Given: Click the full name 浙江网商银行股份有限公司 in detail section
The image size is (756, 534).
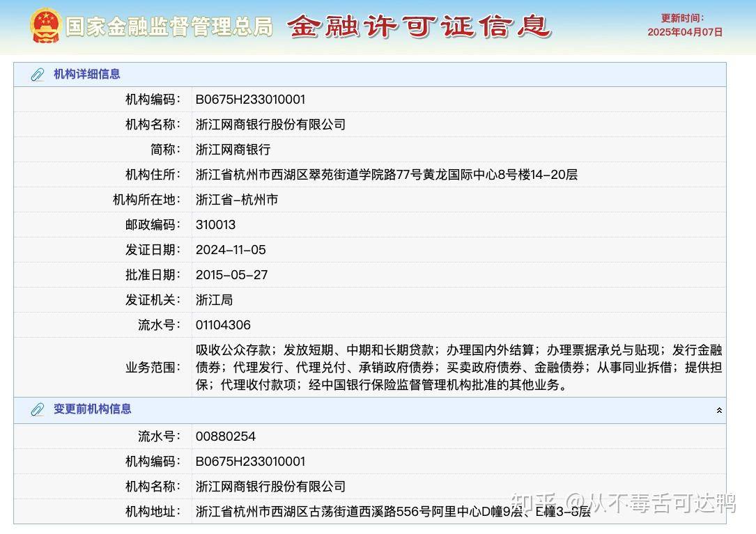Looking at the screenshot, I should 270,125.
